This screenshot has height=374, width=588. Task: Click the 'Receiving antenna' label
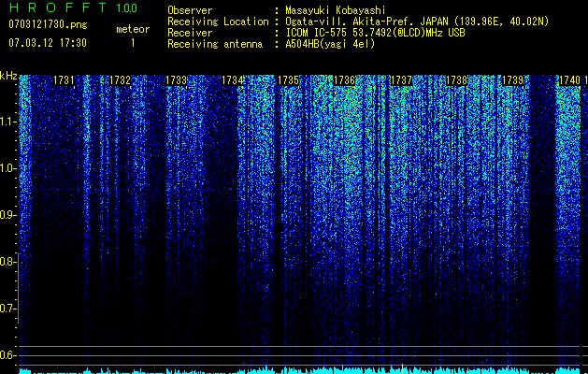[215, 44]
